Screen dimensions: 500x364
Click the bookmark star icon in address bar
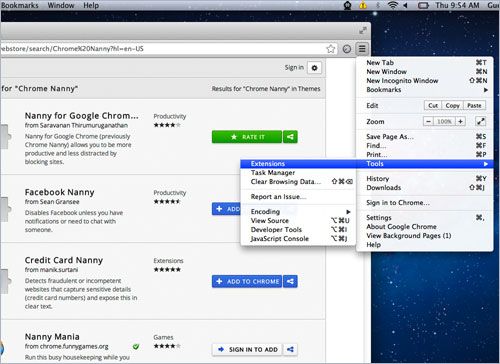330,49
